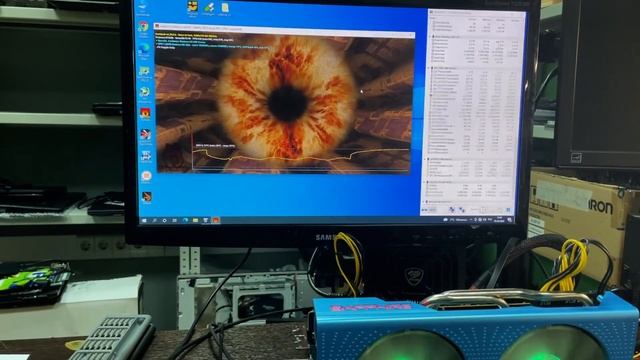Viewport: 640px width, 360px height.
Task: Click first network-computers icon in sensor toolbar
Action: pos(451,209)
